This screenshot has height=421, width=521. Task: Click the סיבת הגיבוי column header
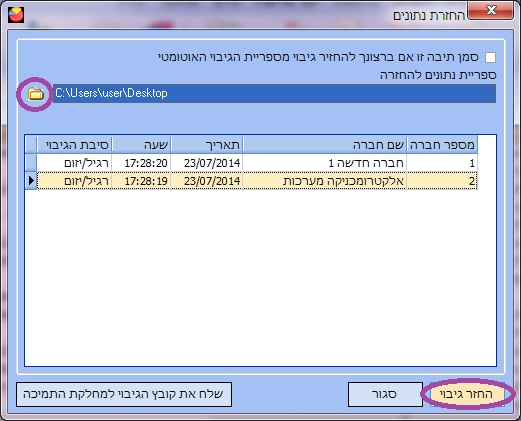(74, 145)
